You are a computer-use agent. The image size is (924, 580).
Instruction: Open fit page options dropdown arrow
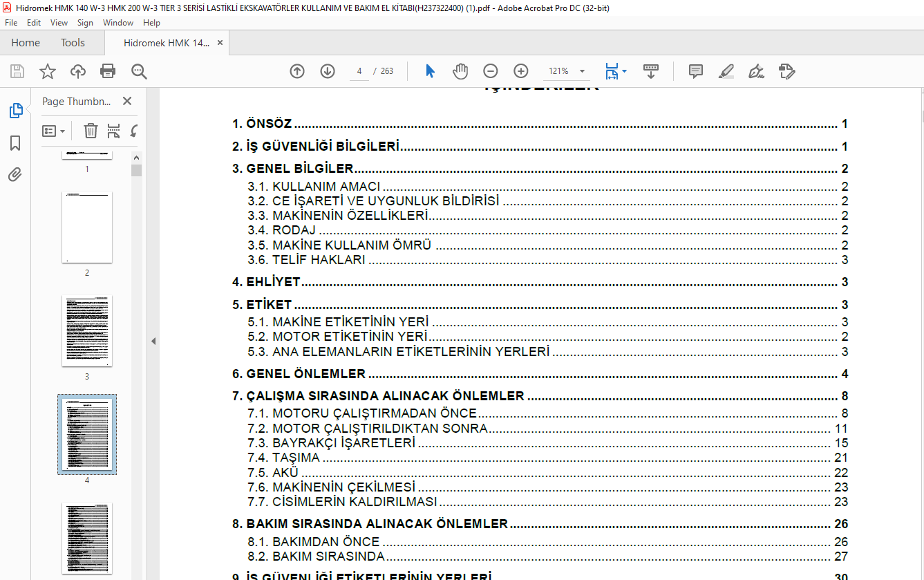coord(625,71)
